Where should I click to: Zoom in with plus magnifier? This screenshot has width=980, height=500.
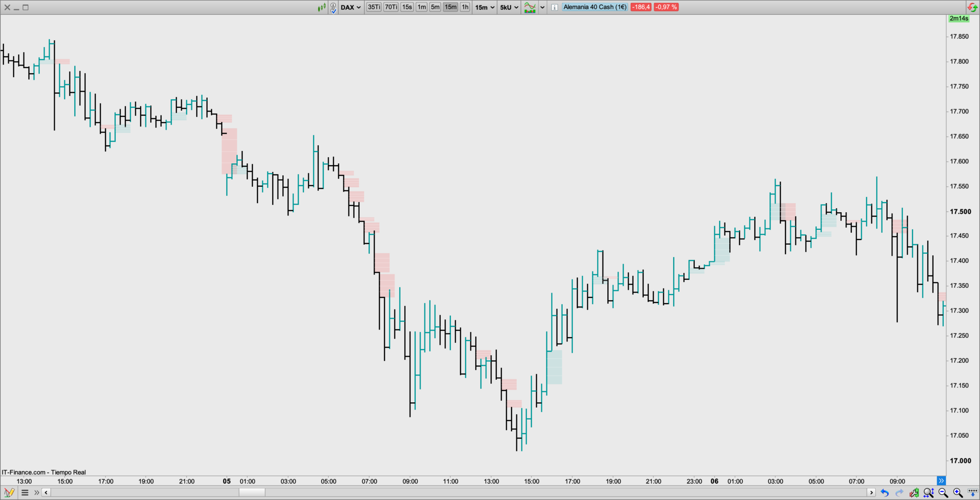tap(958, 492)
